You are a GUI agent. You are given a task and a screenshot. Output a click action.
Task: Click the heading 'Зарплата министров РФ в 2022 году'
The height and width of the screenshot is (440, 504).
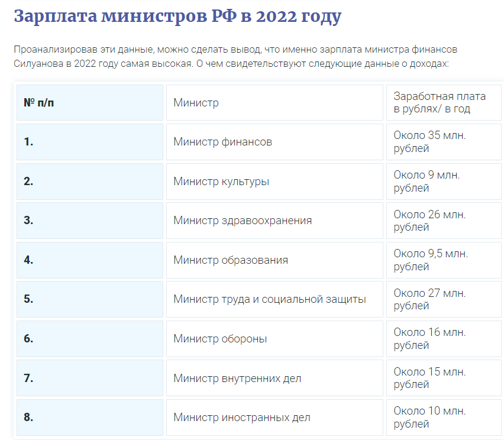coord(177,16)
